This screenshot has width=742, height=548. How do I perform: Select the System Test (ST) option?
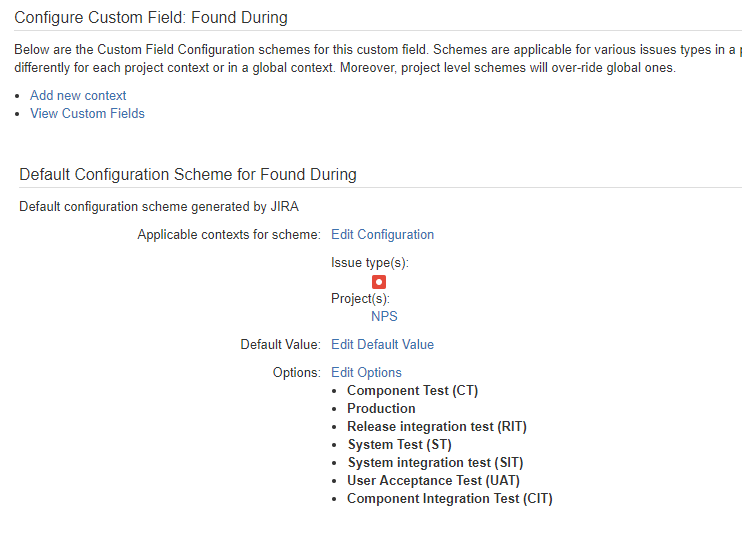(x=400, y=445)
